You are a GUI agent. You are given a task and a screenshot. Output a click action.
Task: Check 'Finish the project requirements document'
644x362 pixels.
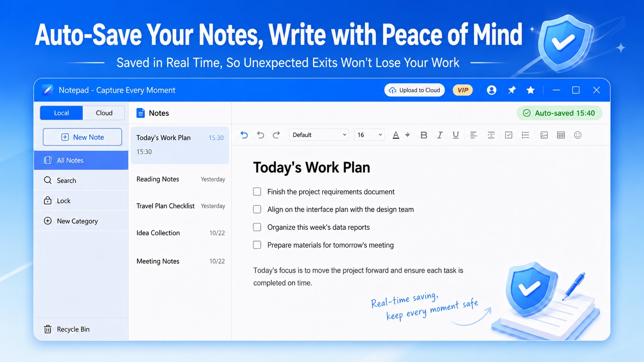(x=257, y=192)
